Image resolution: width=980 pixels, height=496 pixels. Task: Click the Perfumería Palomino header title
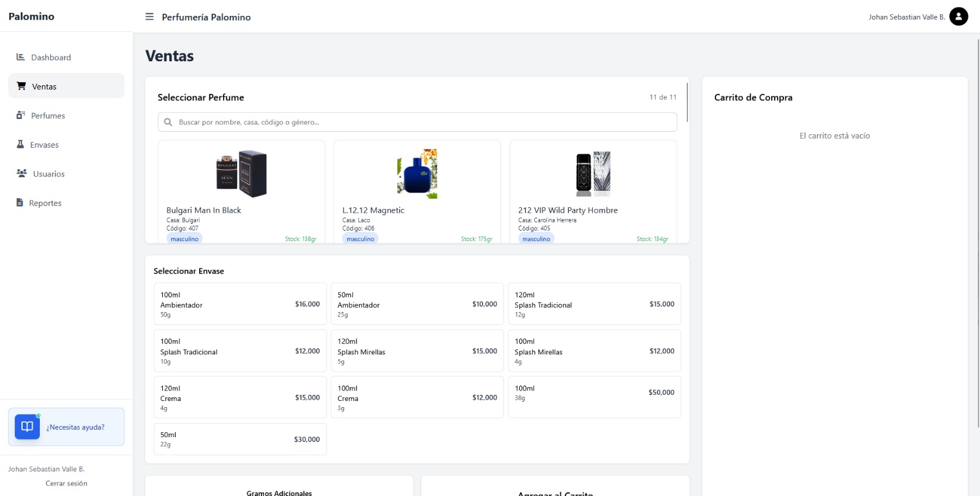(x=206, y=17)
